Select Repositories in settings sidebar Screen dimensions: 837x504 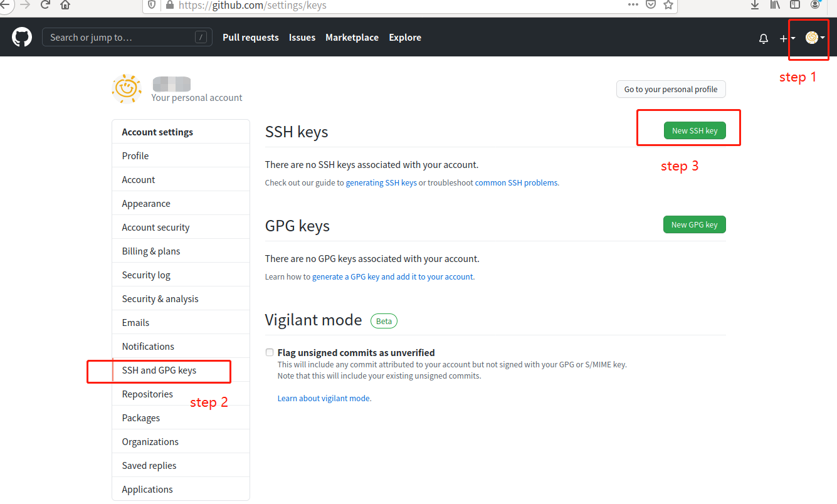point(181,394)
